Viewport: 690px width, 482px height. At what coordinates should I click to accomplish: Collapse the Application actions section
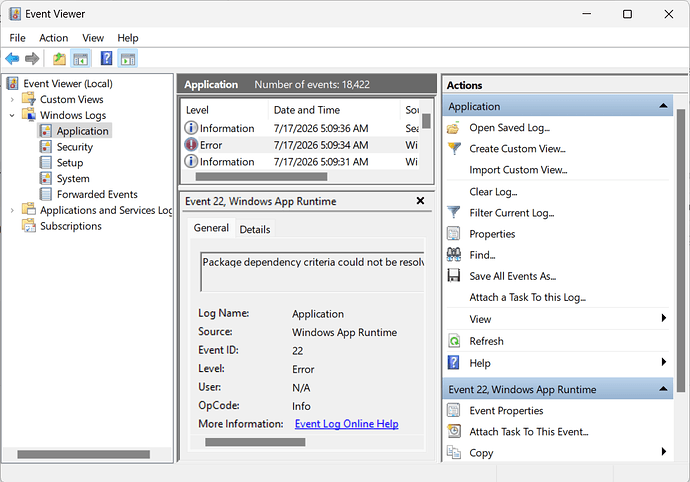point(663,106)
